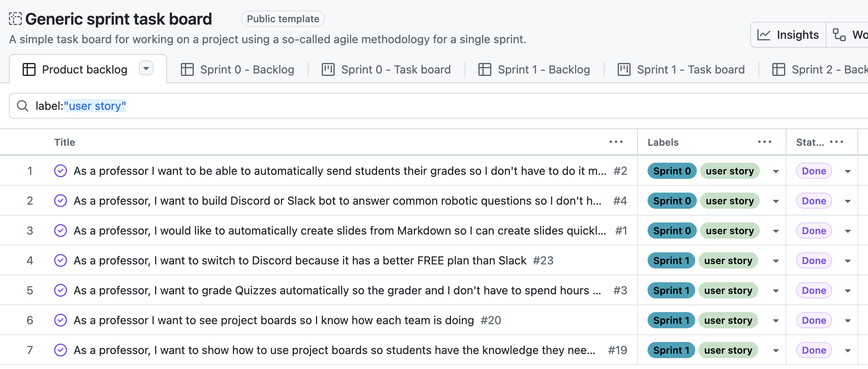The image size is (868, 369).
Task: Click the table icon on Sprint 1 - Backlog tab
Action: point(486,69)
